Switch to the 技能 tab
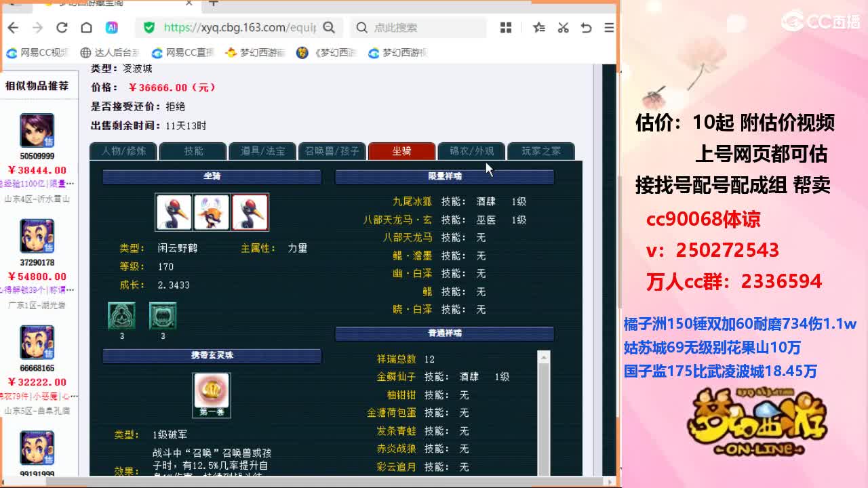The image size is (868, 488). pyautogui.click(x=193, y=151)
